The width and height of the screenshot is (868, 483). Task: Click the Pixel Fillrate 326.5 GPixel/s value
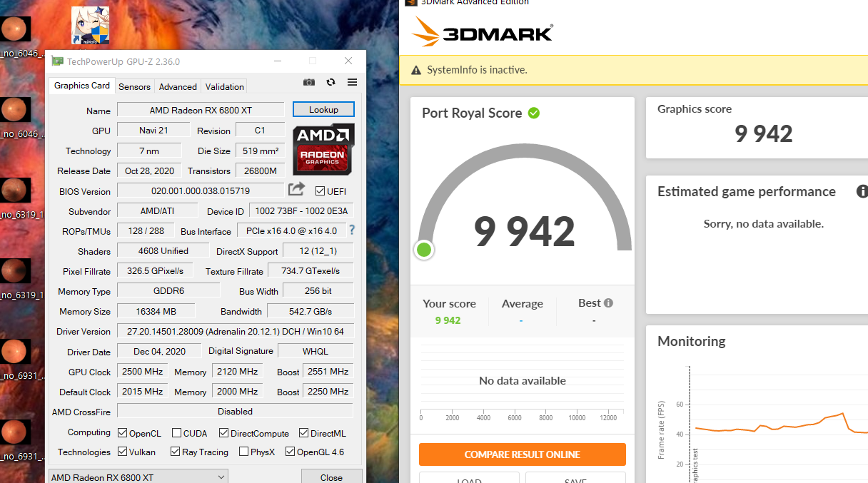click(x=155, y=270)
